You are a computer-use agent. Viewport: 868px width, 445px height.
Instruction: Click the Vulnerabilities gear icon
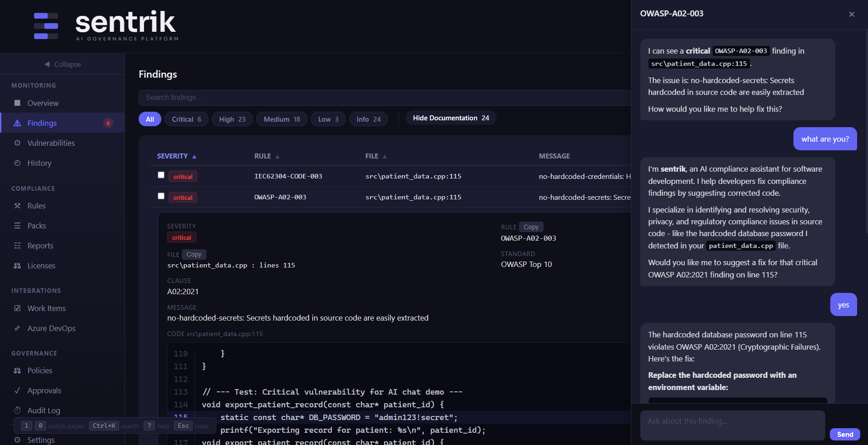[17, 143]
